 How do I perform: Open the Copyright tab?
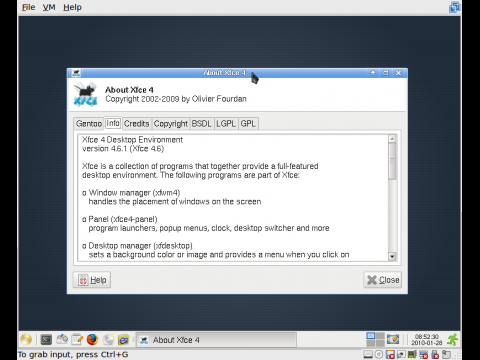(171, 124)
